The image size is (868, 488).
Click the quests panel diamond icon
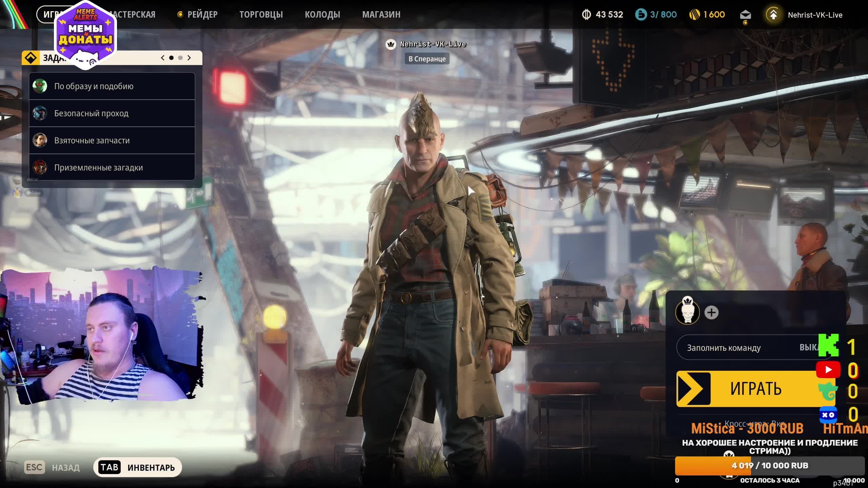pyautogui.click(x=31, y=58)
